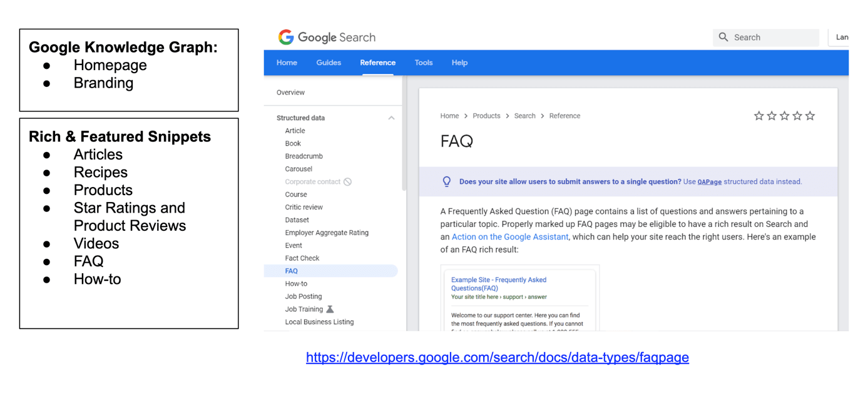Open the Home tab in blue navbar
The width and height of the screenshot is (868, 399).
tap(287, 63)
